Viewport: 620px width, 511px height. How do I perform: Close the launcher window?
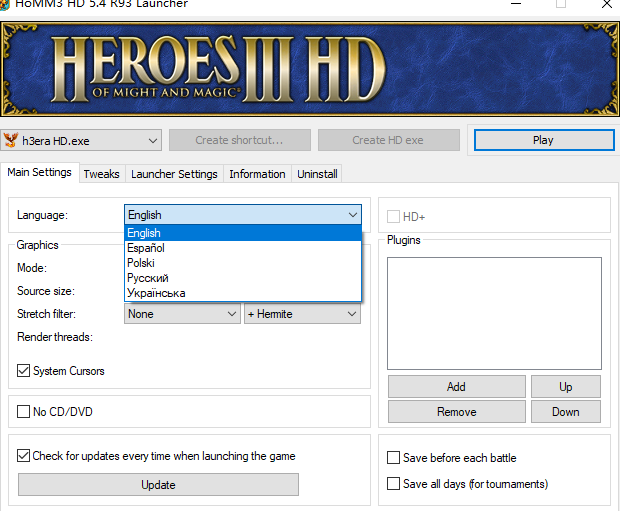click(x=607, y=4)
